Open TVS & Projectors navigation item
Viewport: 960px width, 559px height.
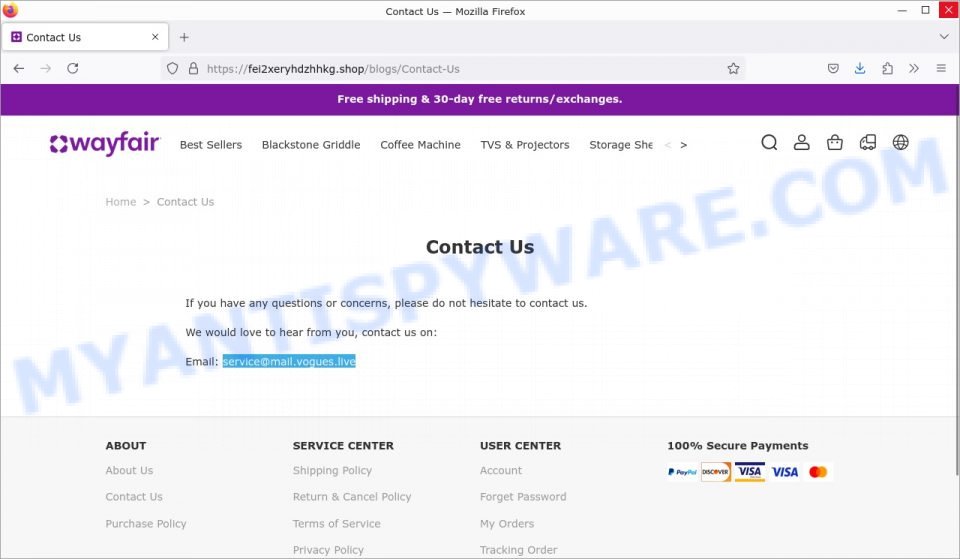tap(525, 145)
